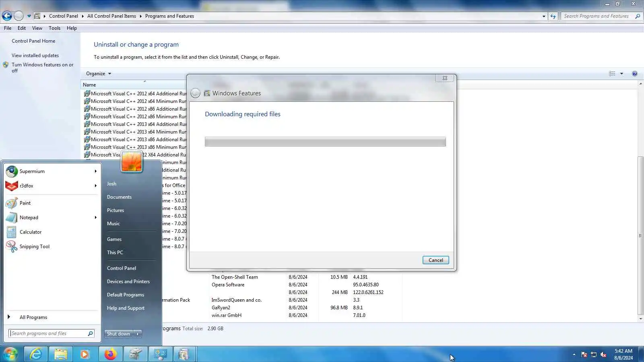Click the Control Panel taskbar icon
The image size is (644, 362).
point(160,354)
